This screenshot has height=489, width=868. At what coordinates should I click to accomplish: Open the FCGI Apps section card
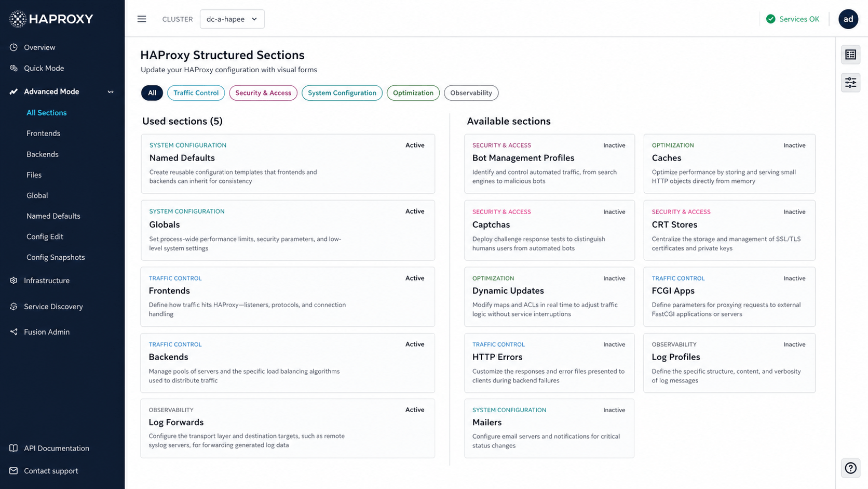coord(729,297)
